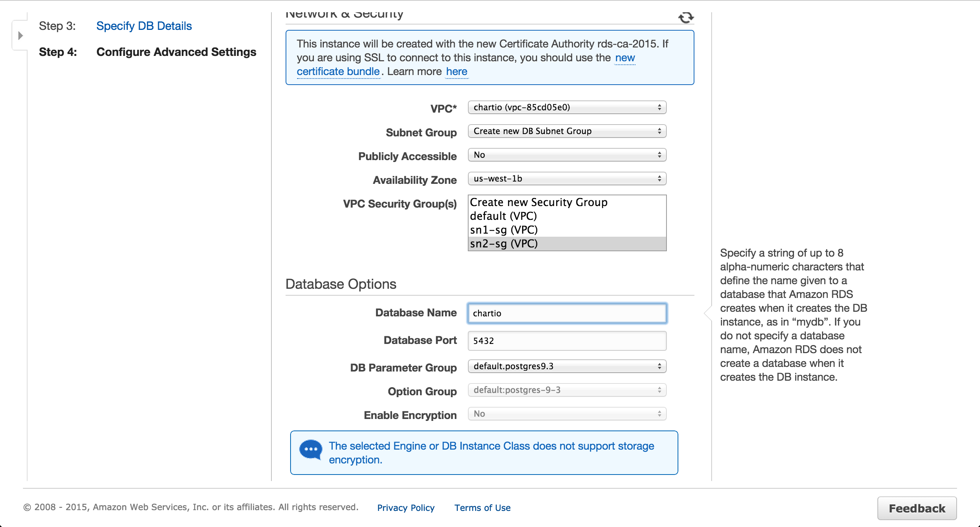Screen dimensions: 980x527
Task: Focus the Database Name field
Action: point(567,313)
